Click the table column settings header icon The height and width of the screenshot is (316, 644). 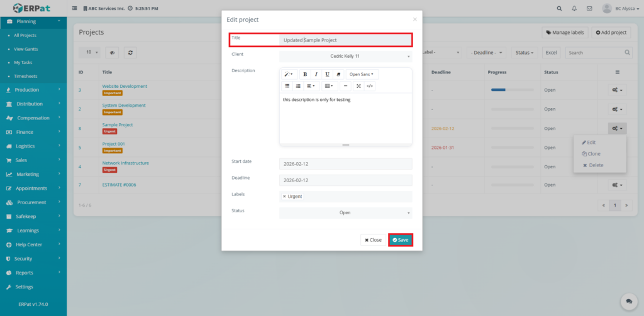click(618, 72)
